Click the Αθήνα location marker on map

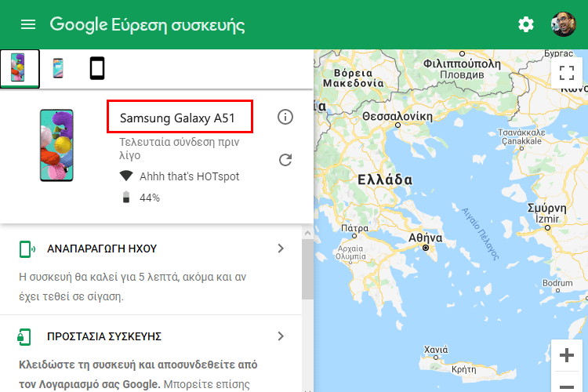coord(425,248)
